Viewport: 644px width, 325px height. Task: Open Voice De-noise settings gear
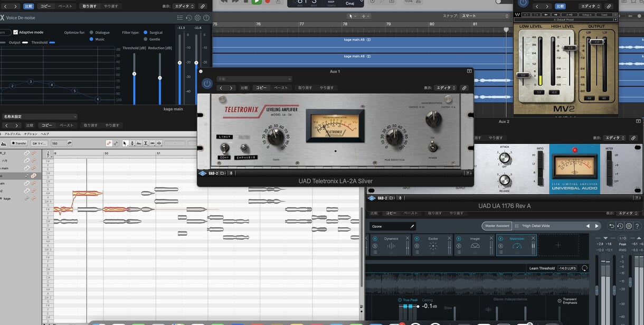[x=198, y=18]
